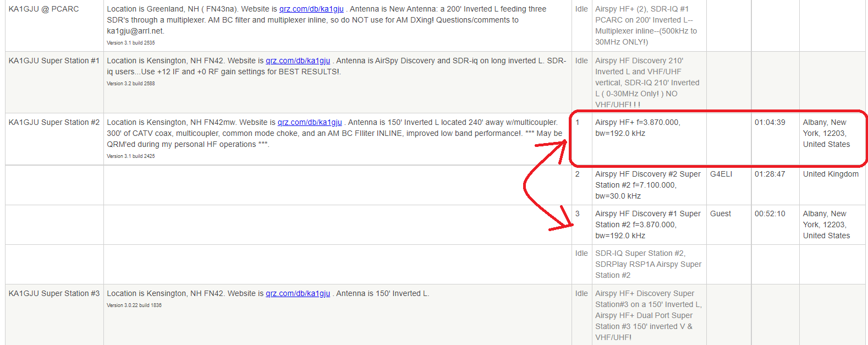
Task: Click the Version 3.1 build 2535 text
Action: [130, 43]
